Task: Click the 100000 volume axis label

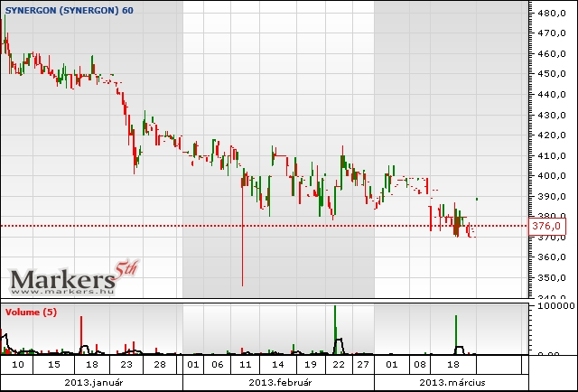Action: point(556,305)
